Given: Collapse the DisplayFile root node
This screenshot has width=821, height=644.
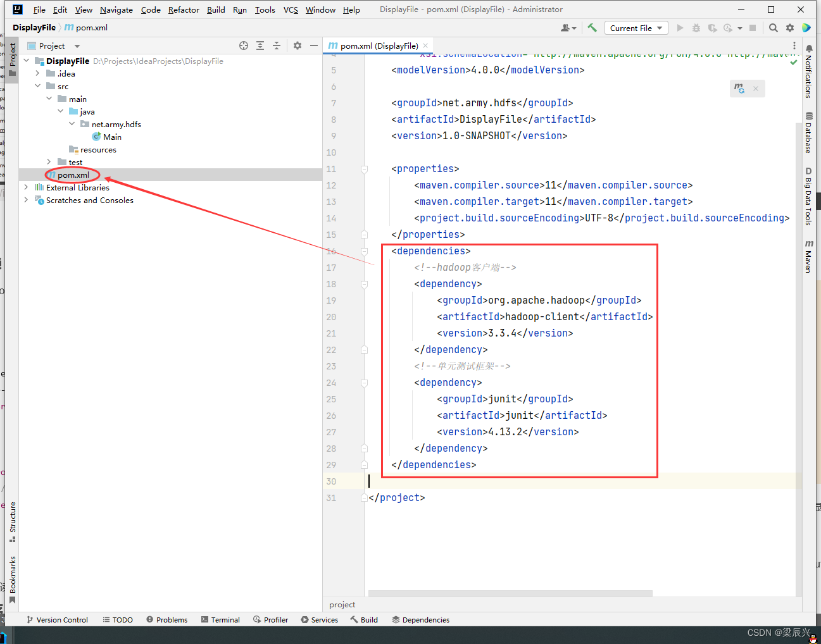Looking at the screenshot, I should 27,61.
